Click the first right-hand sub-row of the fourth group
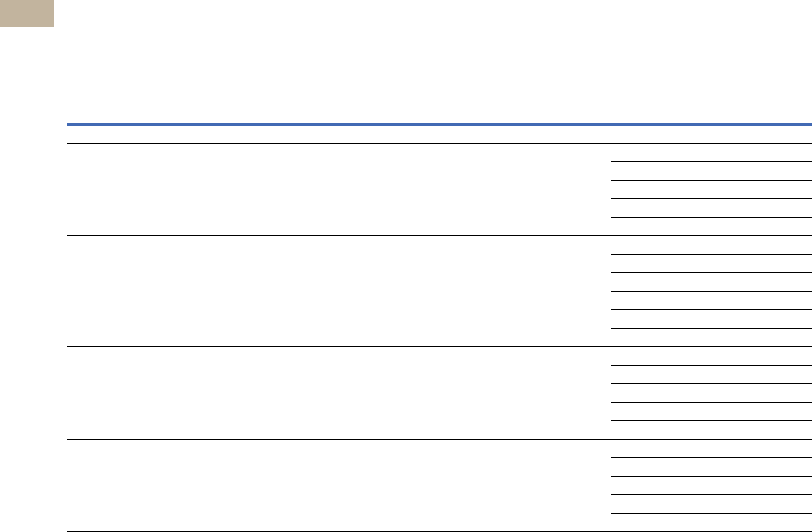 point(711,448)
